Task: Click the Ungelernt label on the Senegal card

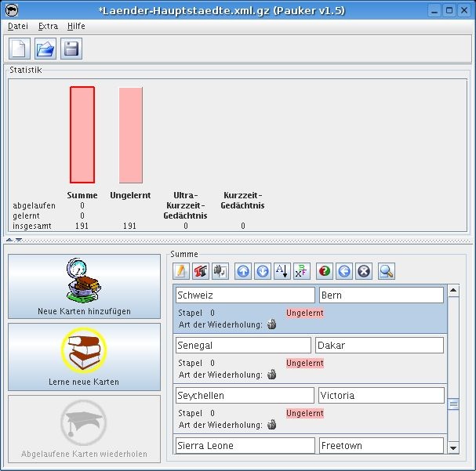Action: tap(305, 363)
